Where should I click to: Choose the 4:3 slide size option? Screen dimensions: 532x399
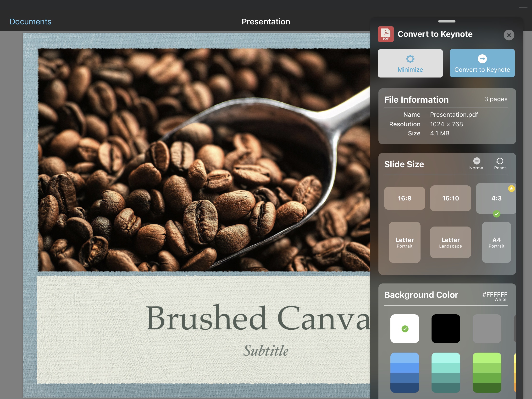pyautogui.click(x=496, y=198)
